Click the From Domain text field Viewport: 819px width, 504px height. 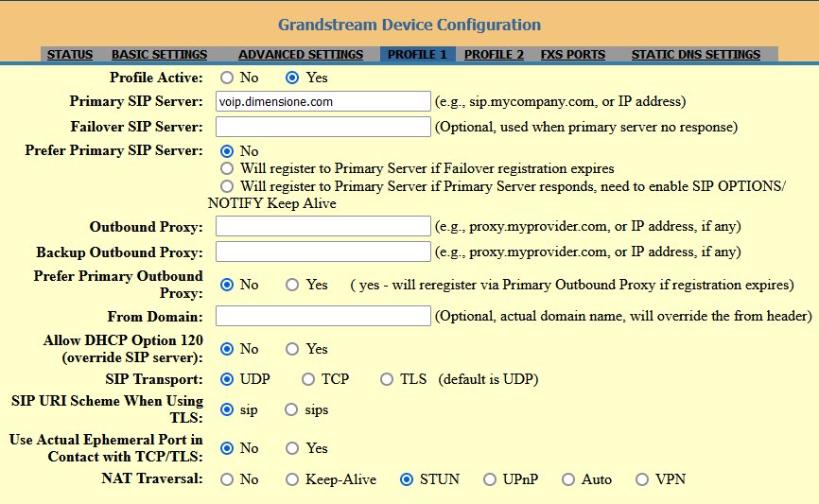pyautogui.click(x=323, y=316)
